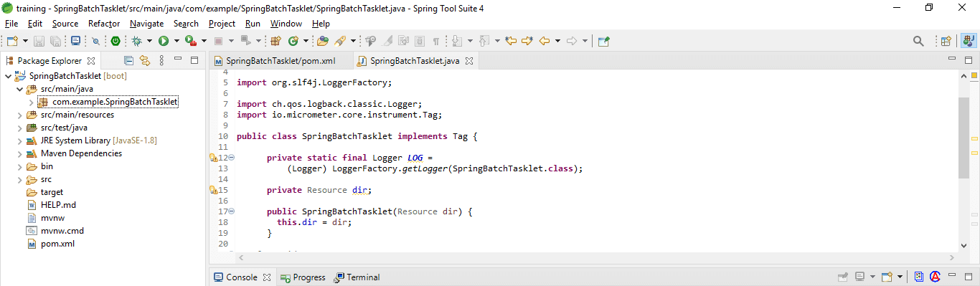Image resolution: width=980 pixels, height=286 pixels.
Task: Select the mvnw.cmd file
Action: pos(62,231)
